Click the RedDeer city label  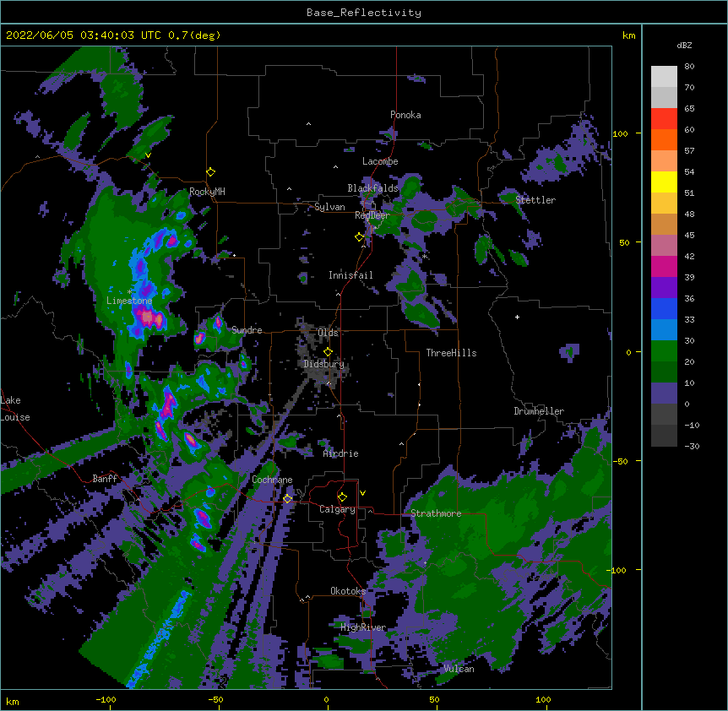372,215
